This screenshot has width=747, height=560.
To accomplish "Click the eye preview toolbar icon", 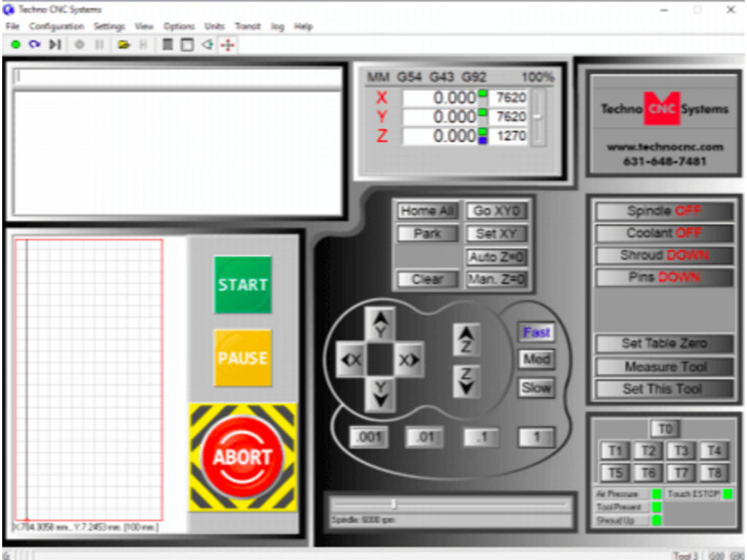I will pos(207,44).
